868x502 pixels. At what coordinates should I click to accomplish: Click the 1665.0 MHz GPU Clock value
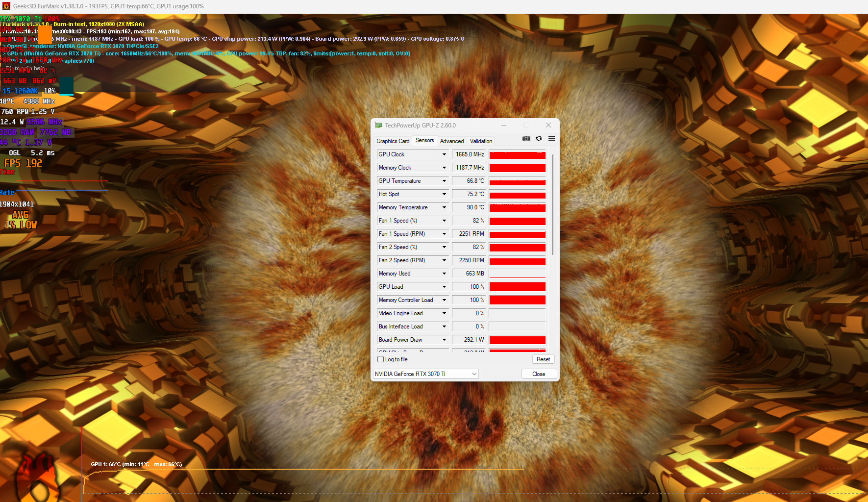pos(469,154)
